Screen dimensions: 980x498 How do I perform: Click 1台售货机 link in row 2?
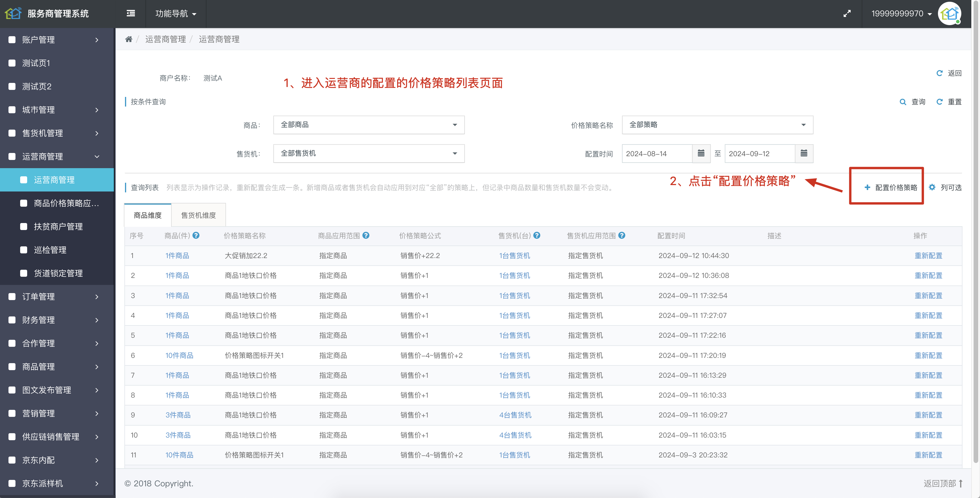coord(514,276)
